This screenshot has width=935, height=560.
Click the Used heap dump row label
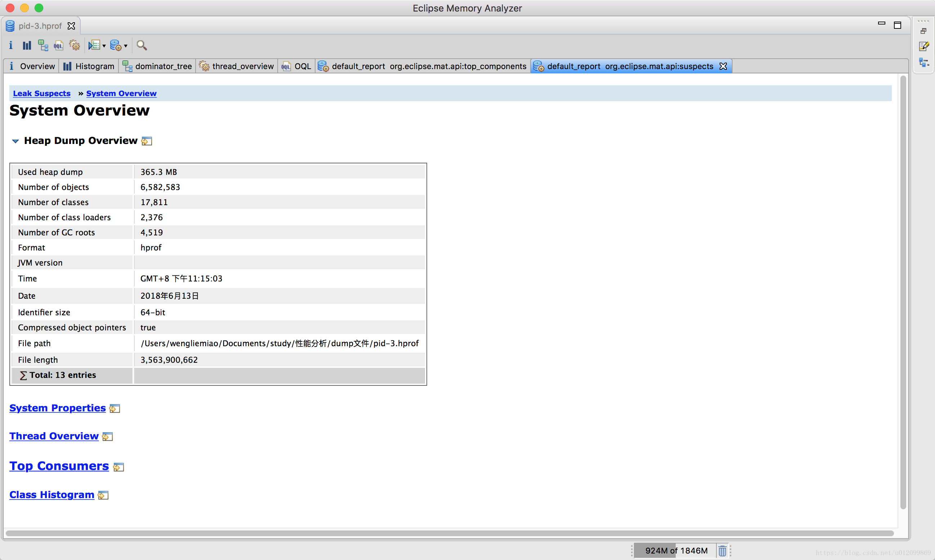coord(50,172)
